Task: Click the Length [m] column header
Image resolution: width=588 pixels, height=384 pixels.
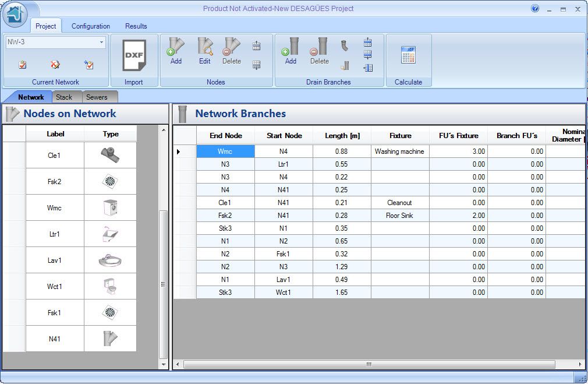Action: [x=342, y=136]
